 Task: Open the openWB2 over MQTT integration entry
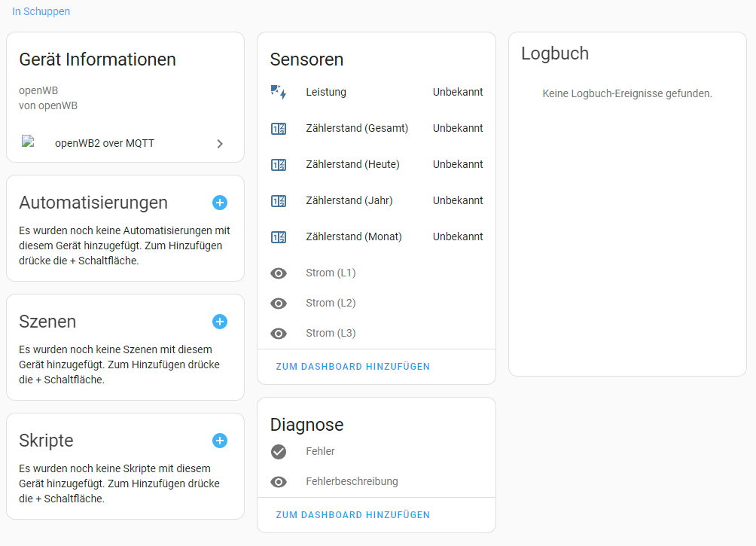105,143
